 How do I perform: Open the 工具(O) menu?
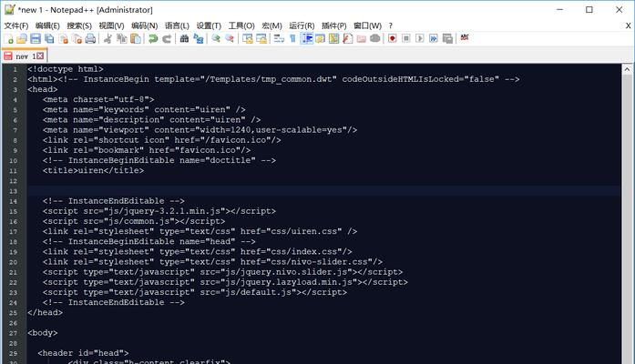[241, 25]
